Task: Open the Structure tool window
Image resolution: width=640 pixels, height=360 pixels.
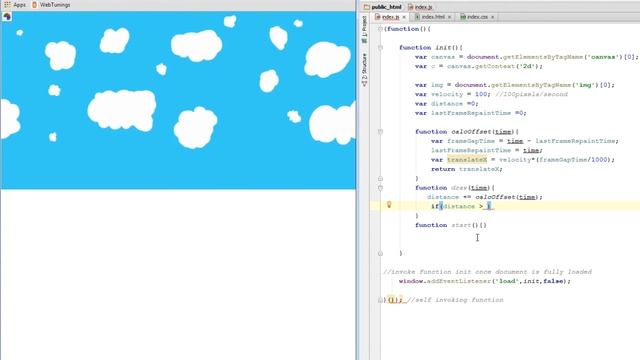Action: tap(364, 69)
